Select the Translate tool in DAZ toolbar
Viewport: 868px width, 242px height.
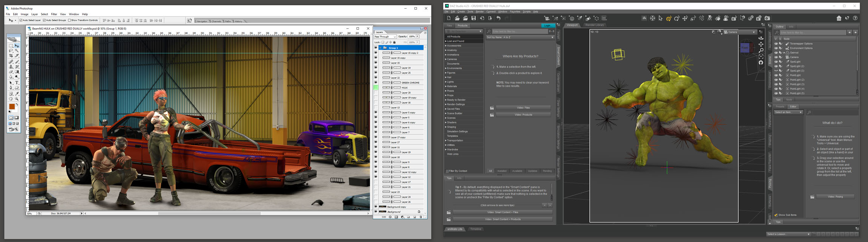(x=685, y=18)
